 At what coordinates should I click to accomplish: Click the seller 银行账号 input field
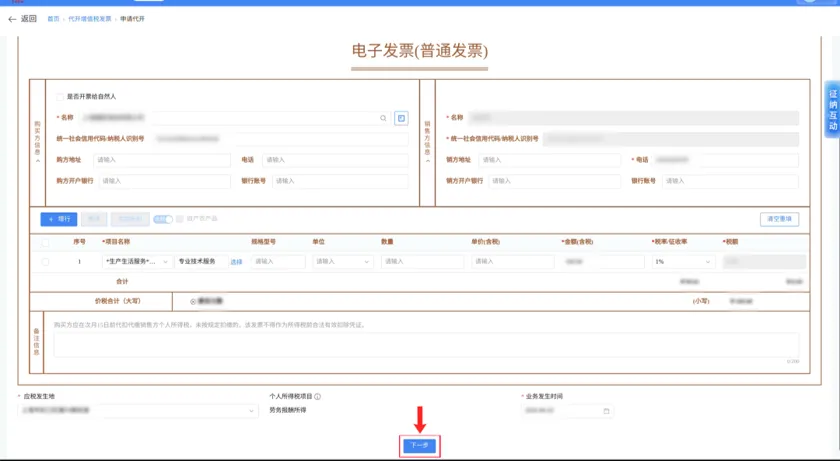[x=730, y=182]
